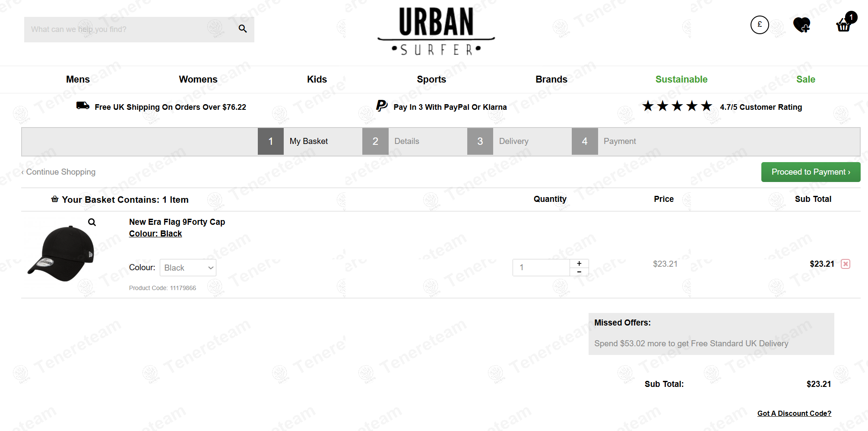Screen dimensions: 868x431
Task: Click Continue Shopping link
Action: pyautogui.click(x=58, y=172)
